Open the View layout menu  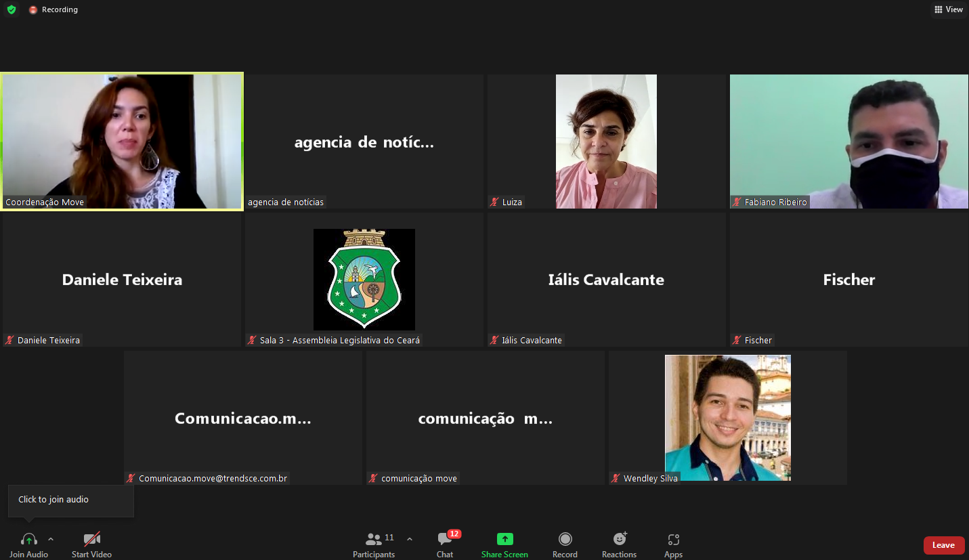click(948, 9)
